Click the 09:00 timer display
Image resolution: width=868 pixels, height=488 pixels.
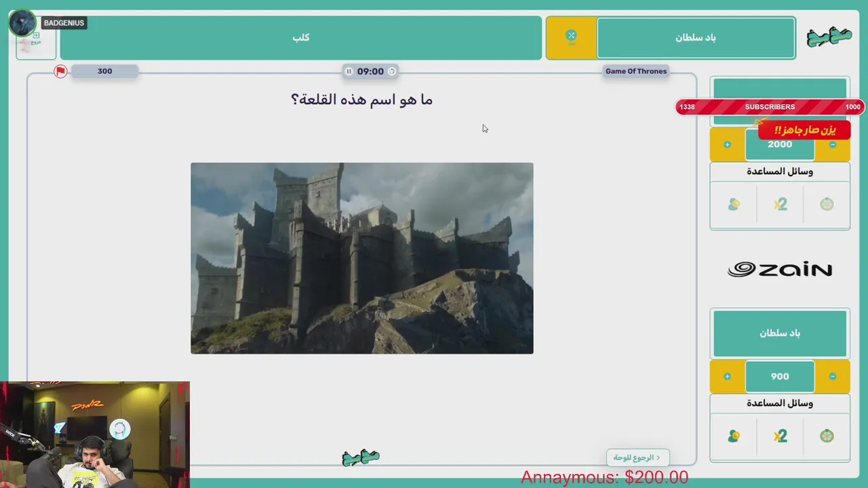click(x=370, y=71)
